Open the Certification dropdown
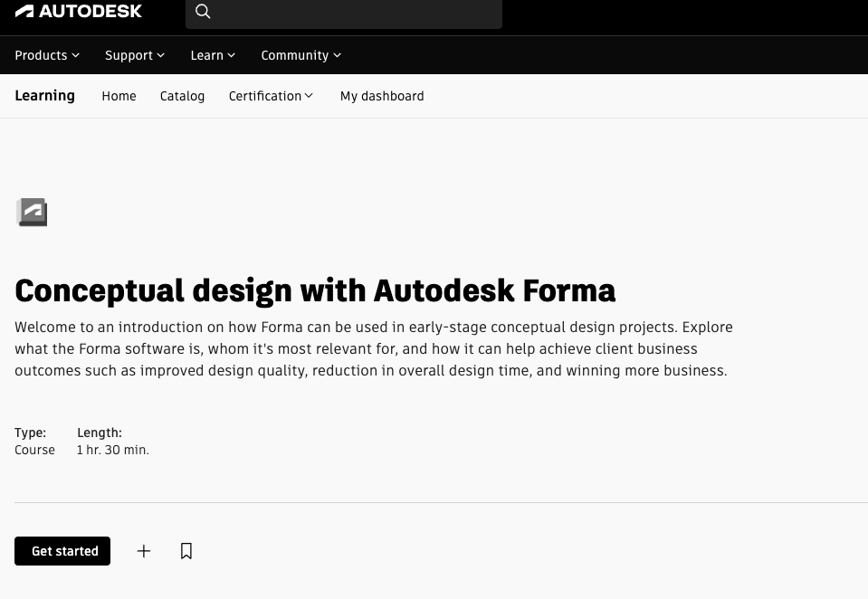The image size is (868, 599). pyautogui.click(x=270, y=96)
